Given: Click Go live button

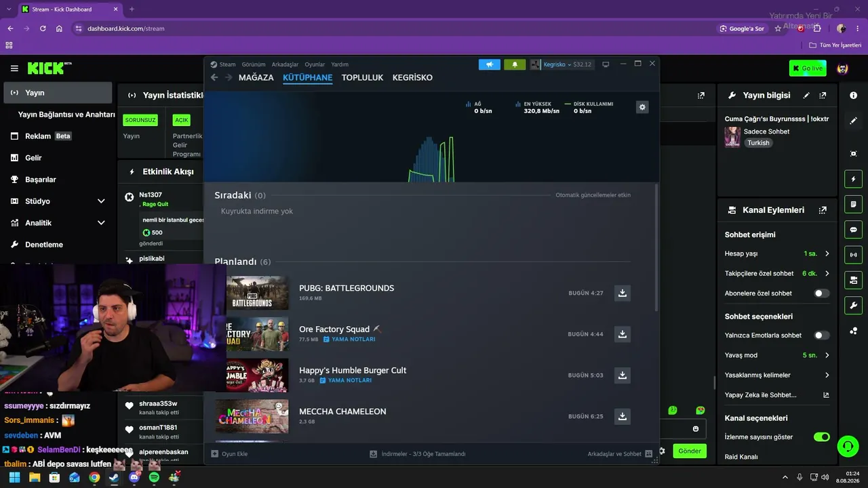Looking at the screenshot, I should pos(808,68).
